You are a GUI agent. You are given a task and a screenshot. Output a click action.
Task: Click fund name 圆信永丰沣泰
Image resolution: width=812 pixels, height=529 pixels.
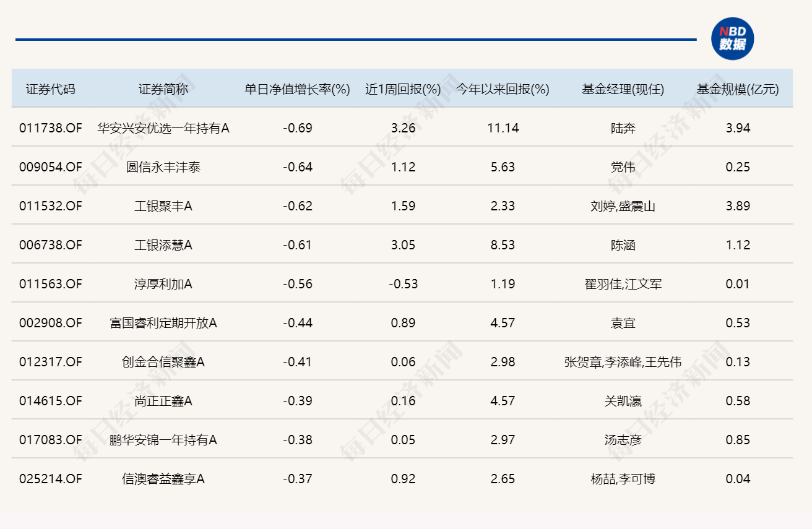pyautogui.click(x=163, y=167)
